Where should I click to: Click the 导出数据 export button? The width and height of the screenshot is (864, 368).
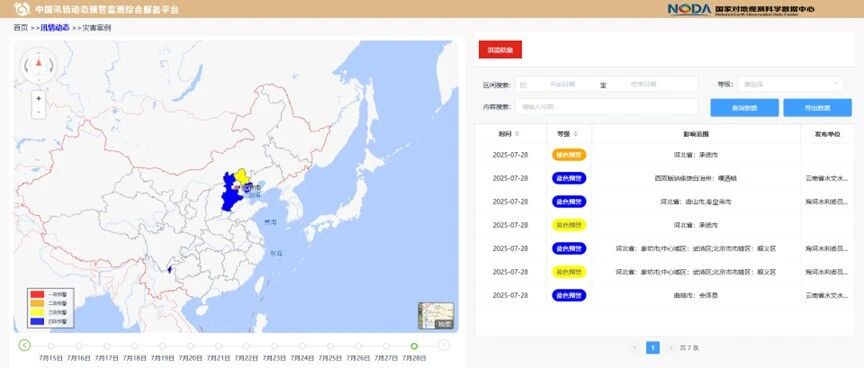point(817,108)
